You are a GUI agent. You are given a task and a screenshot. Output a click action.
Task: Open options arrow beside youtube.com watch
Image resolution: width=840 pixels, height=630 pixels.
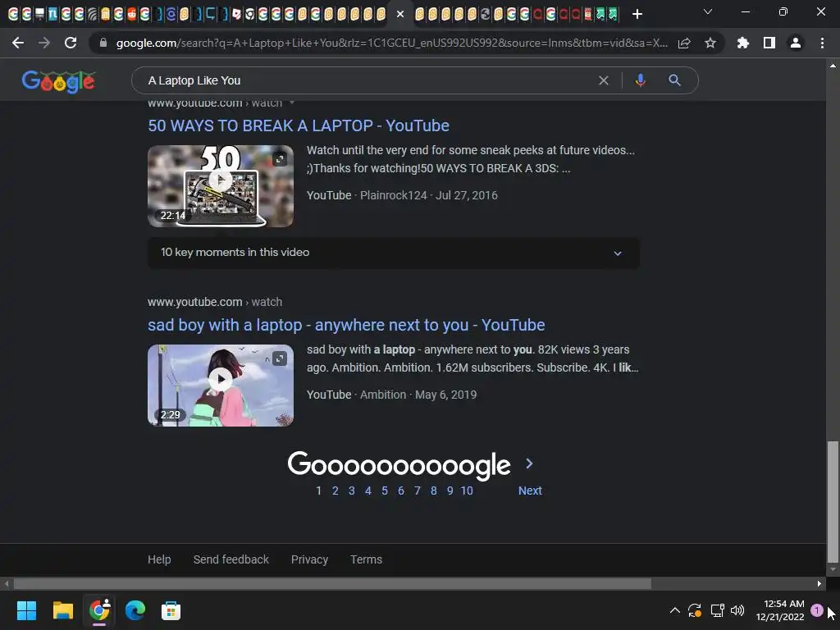(x=292, y=103)
